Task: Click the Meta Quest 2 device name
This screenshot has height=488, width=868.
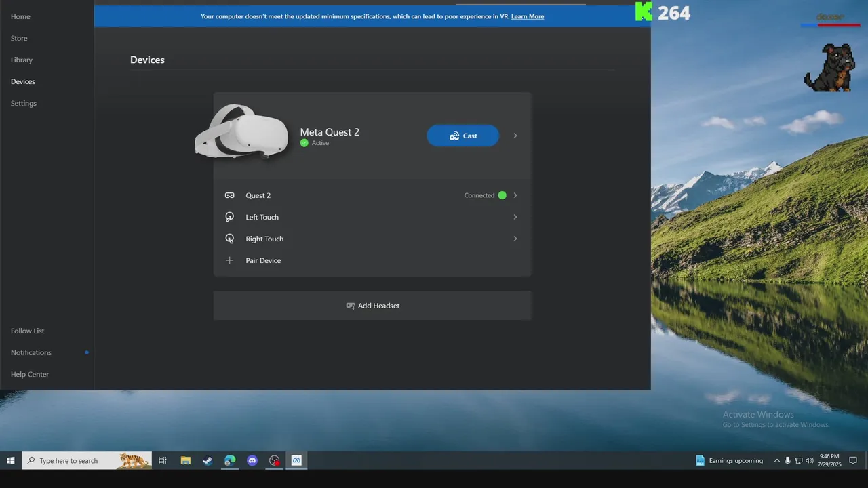Action: pos(330,132)
